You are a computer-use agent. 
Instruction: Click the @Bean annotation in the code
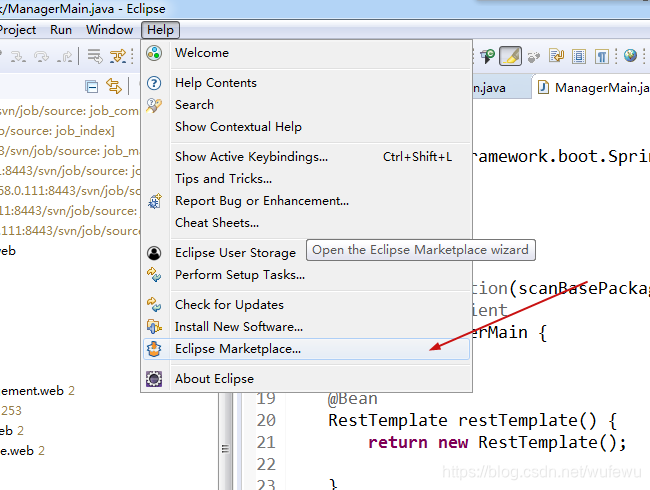[352, 399]
